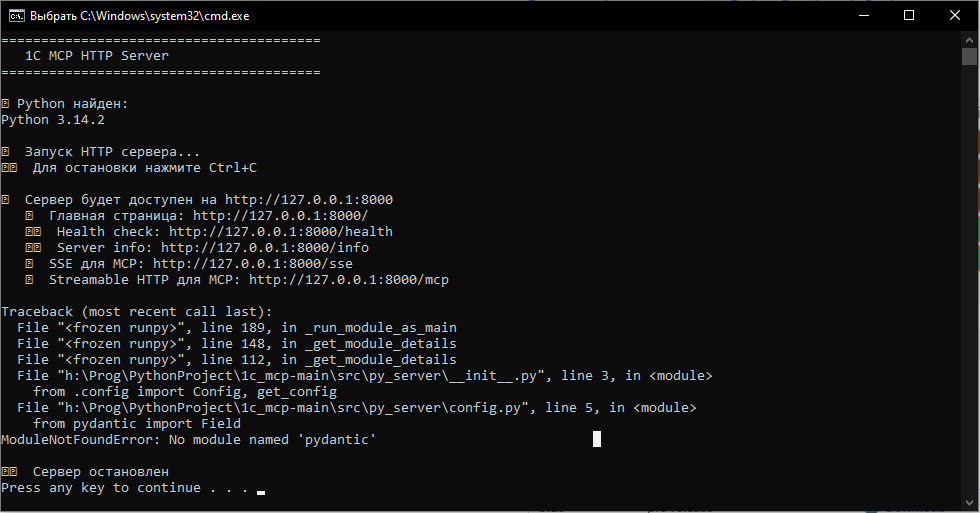Click the Streamable HTTP URL ending /mcp

[x=348, y=280]
